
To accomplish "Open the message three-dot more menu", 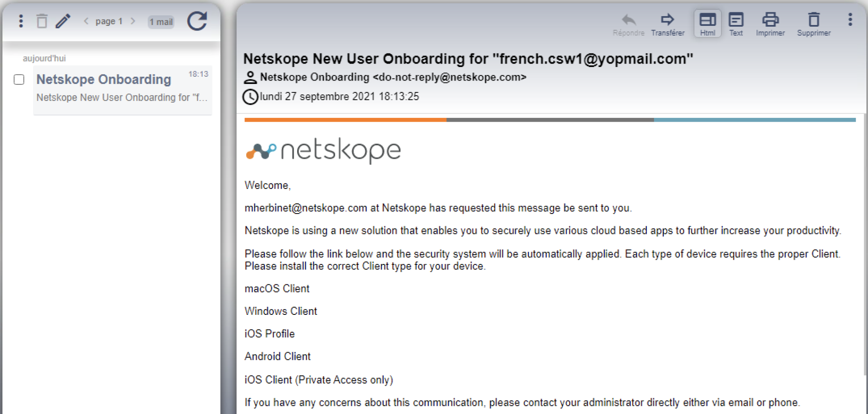I will (850, 20).
